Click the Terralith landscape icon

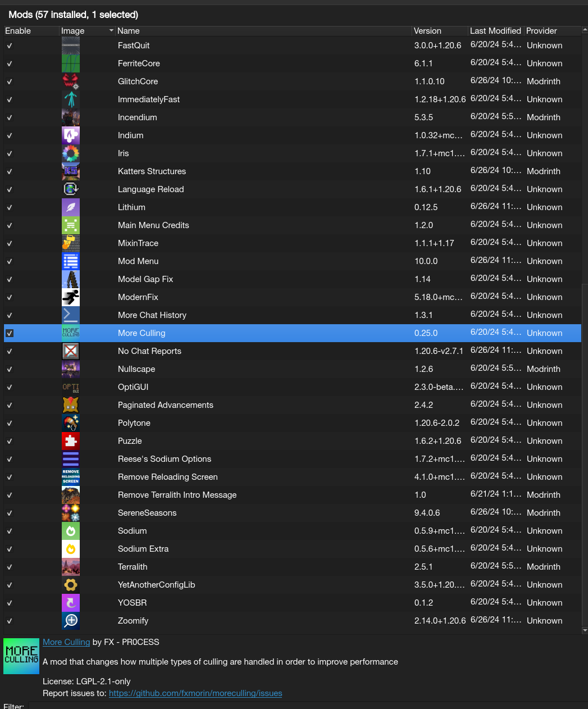(71, 567)
